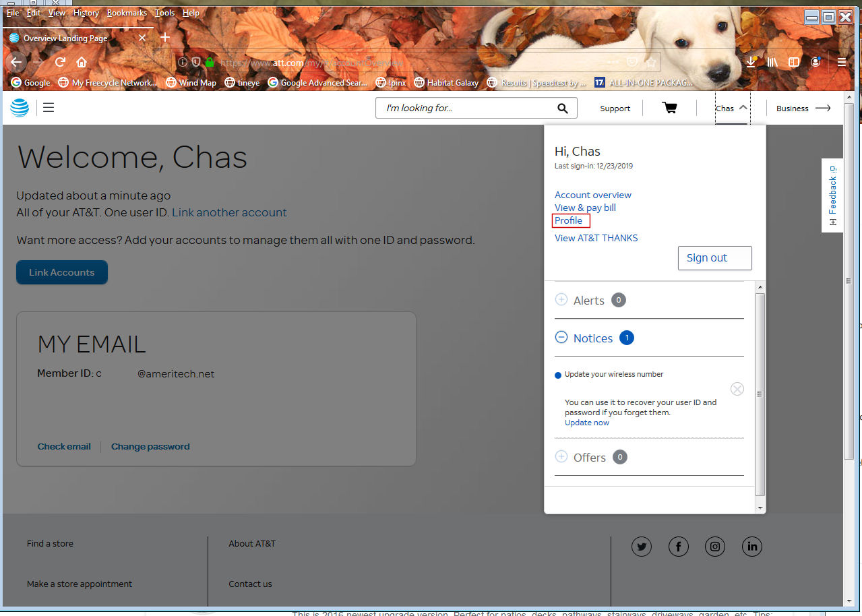The height and width of the screenshot is (616, 862).
Task: Open the Edit menu
Action: [x=34, y=13]
